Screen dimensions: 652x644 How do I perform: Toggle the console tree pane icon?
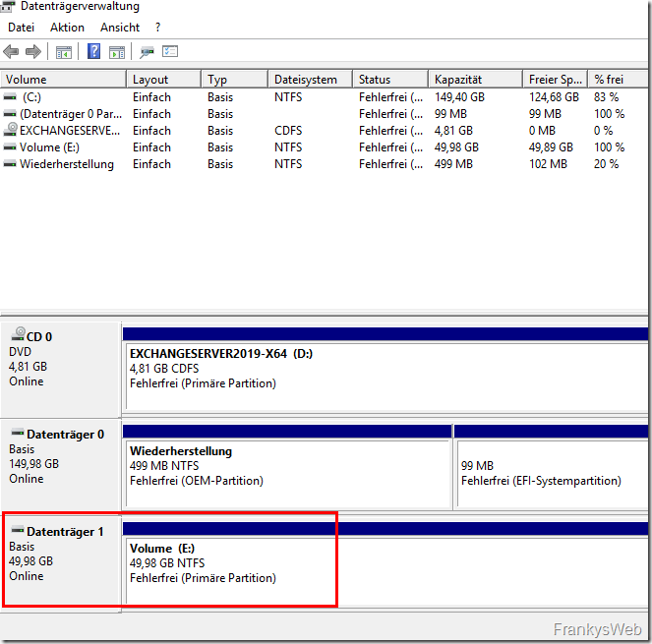coord(63,51)
